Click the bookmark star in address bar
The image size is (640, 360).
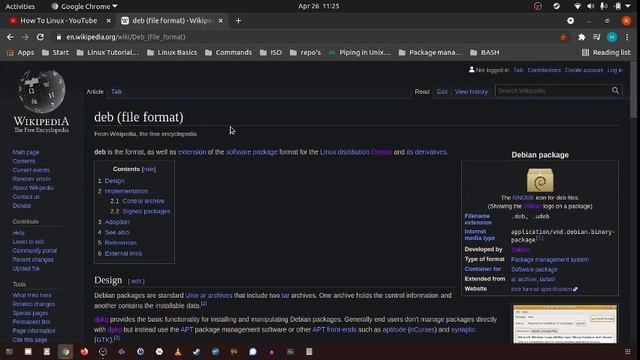(x=563, y=37)
